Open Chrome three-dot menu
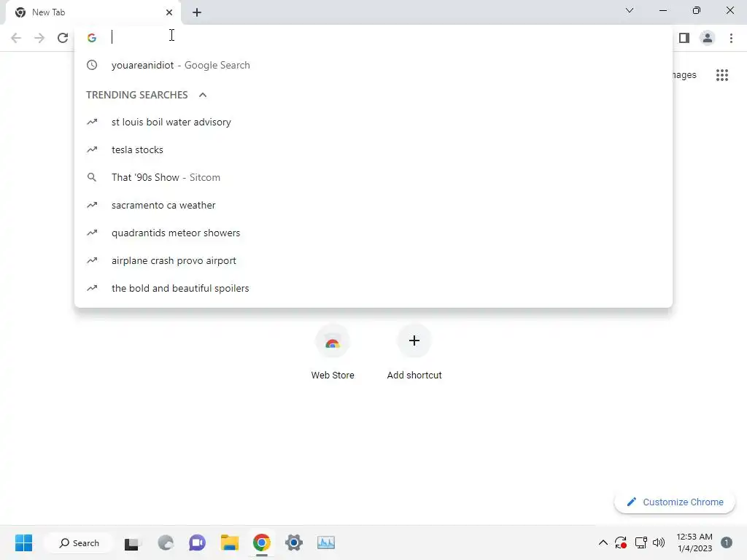 tap(731, 38)
